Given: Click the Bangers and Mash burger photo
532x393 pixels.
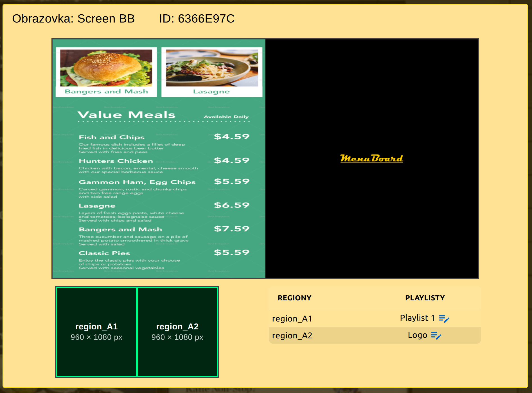Looking at the screenshot, I should pyautogui.click(x=106, y=68).
